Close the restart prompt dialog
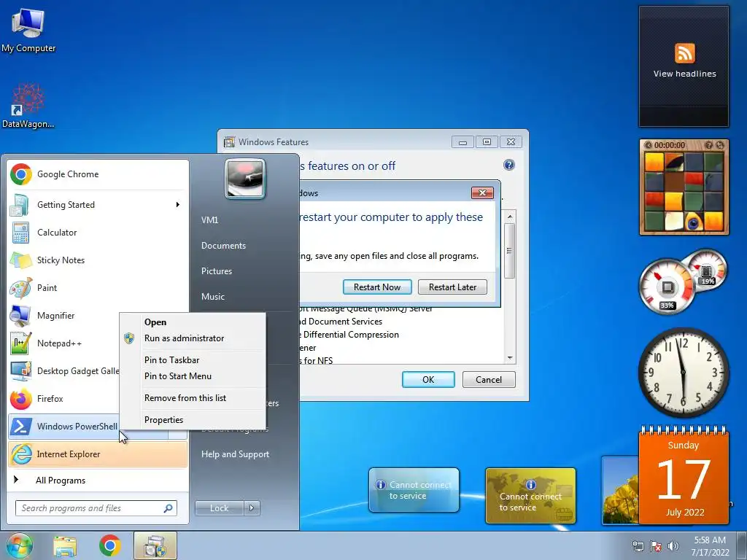 [482, 192]
